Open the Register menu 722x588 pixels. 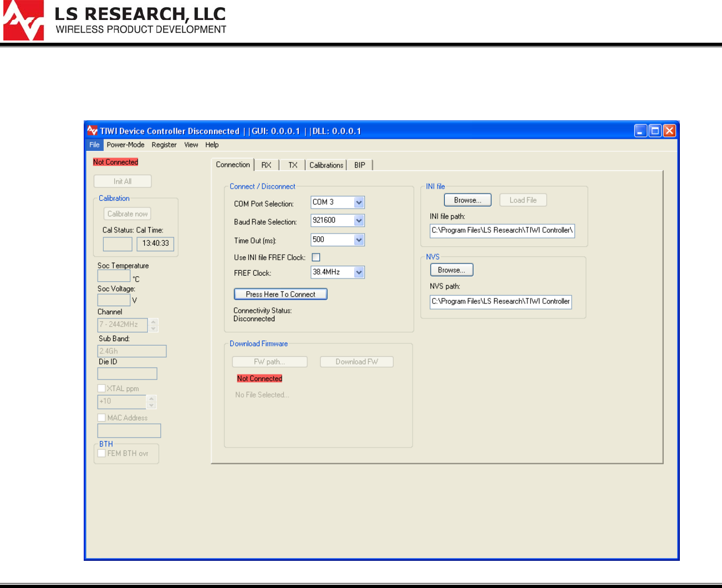pos(164,145)
